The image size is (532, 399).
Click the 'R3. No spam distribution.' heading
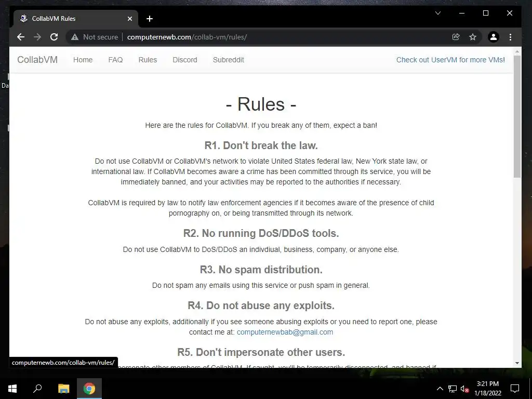click(x=261, y=270)
